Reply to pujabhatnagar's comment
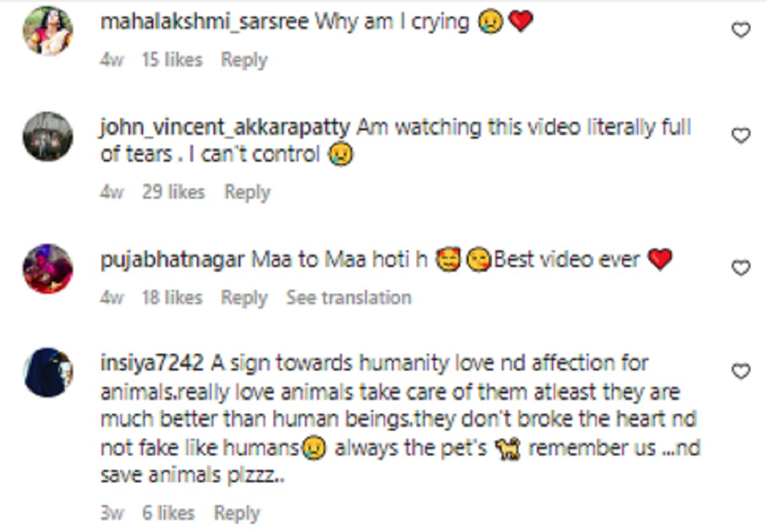This screenshot has height=532, width=767. pos(244,298)
